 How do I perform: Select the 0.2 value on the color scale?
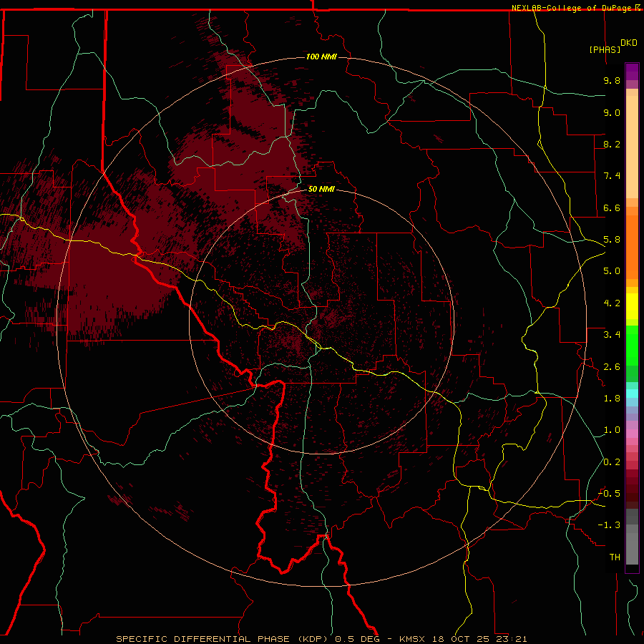tap(612, 462)
